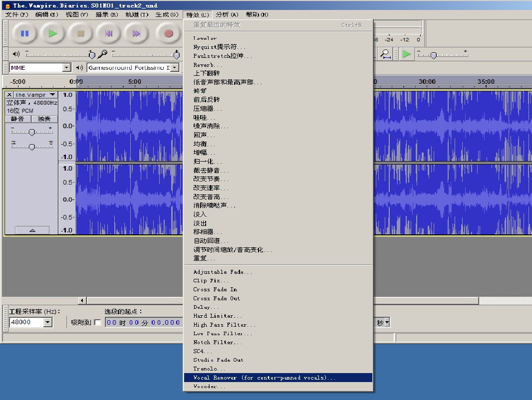
Task: Click the 35:00 mark on the timeline ruler
Action: [x=486, y=82]
